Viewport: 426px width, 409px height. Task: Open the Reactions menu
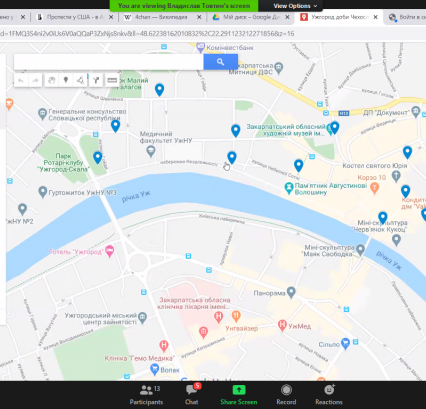click(x=329, y=395)
